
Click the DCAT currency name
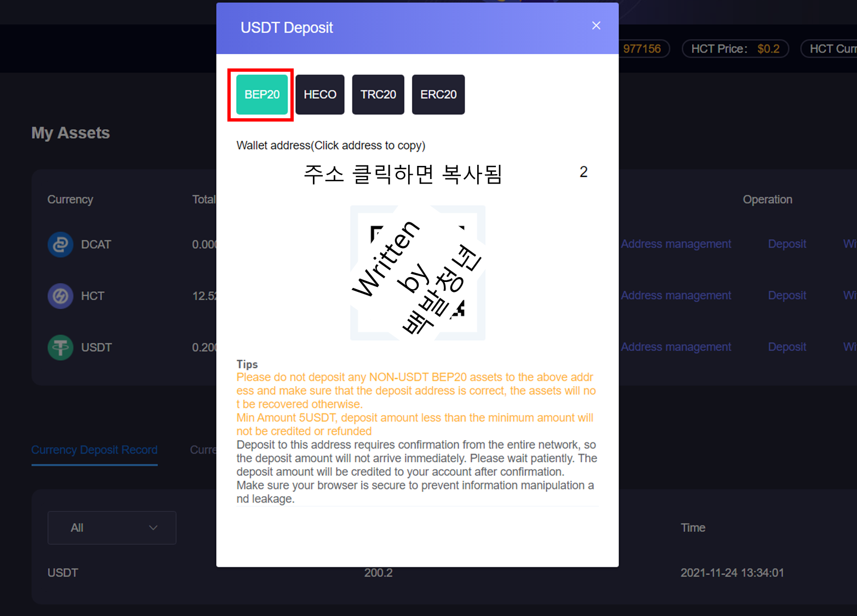coord(96,245)
